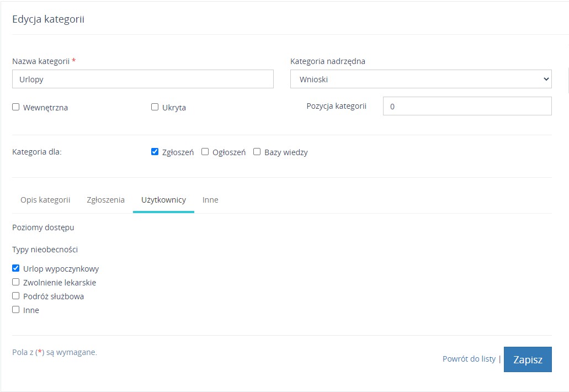Check the Bazy wiedzy checkbox
The image size is (569, 392).
point(257,152)
